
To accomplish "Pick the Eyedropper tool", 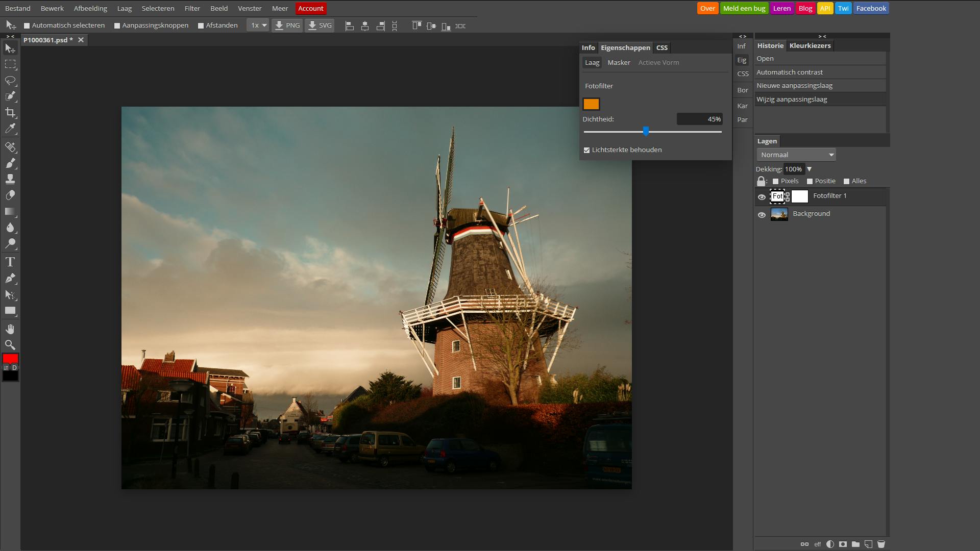I will click(x=10, y=129).
